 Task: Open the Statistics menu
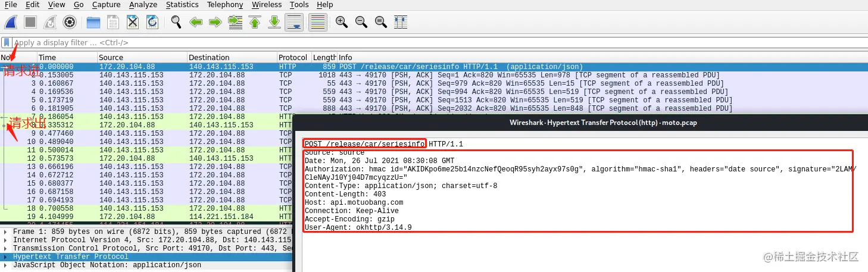click(x=182, y=5)
